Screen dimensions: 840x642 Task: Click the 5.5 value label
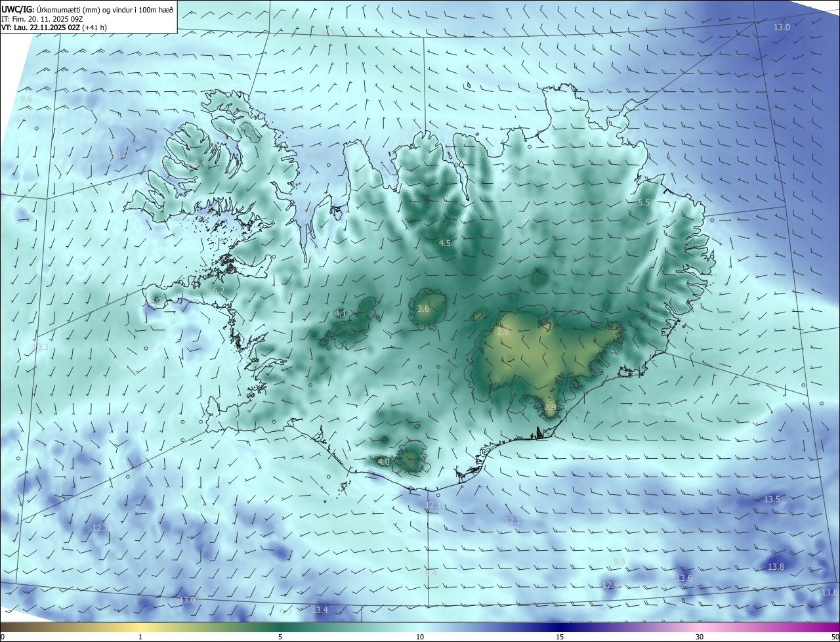[x=644, y=203]
